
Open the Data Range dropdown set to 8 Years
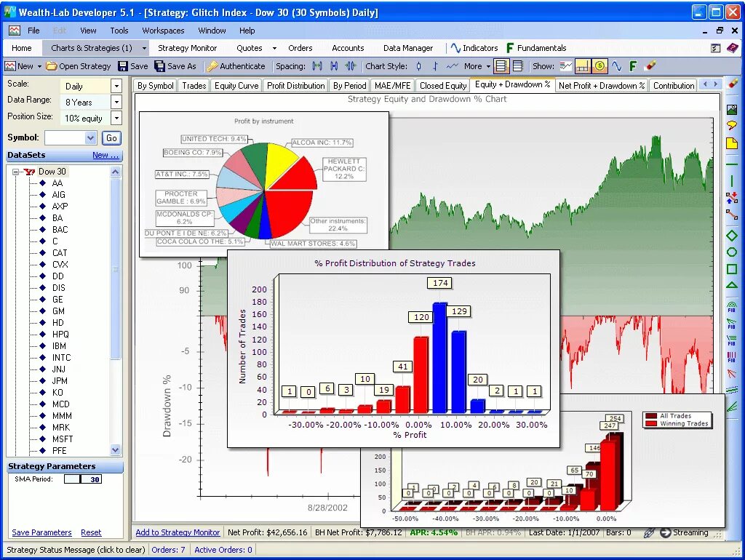point(116,102)
